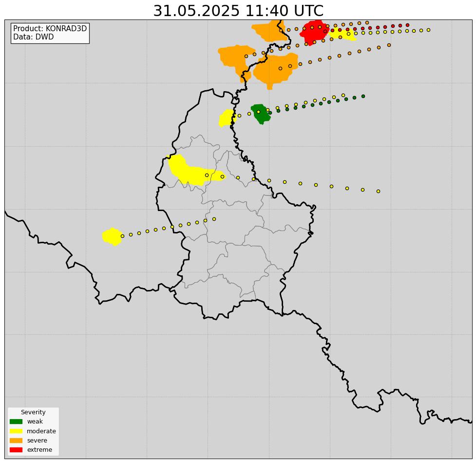The image size is (476, 463).
Task: Click the last red dot of extreme cell track
Action: (x=407, y=25)
